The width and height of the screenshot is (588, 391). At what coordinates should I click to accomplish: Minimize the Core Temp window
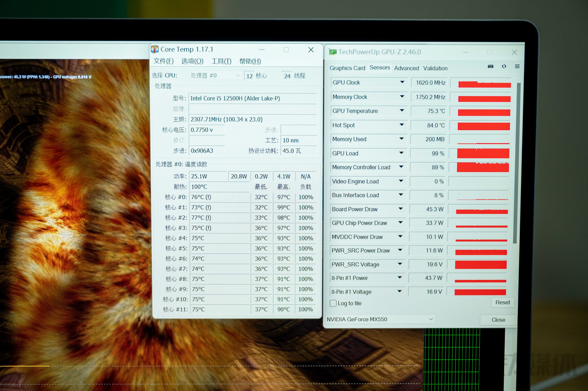262,50
